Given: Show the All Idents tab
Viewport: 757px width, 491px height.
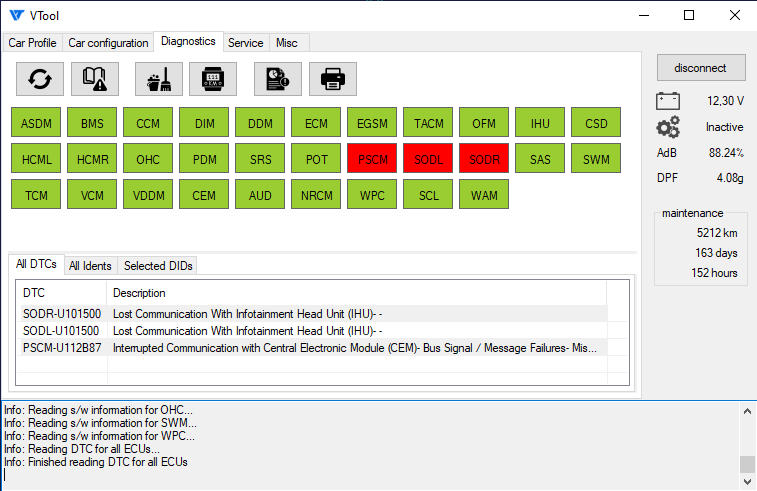Looking at the screenshot, I should pos(90,266).
